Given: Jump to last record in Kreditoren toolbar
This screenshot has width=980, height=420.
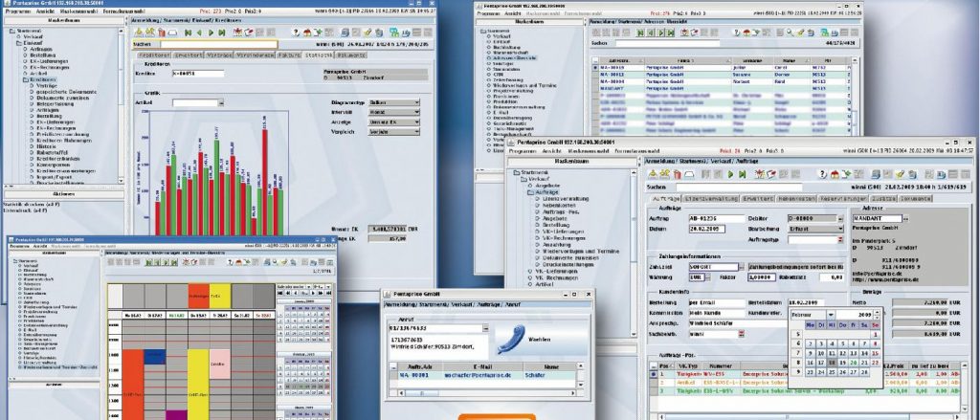Looking at the screenshot, I should (x=222, y=32).
